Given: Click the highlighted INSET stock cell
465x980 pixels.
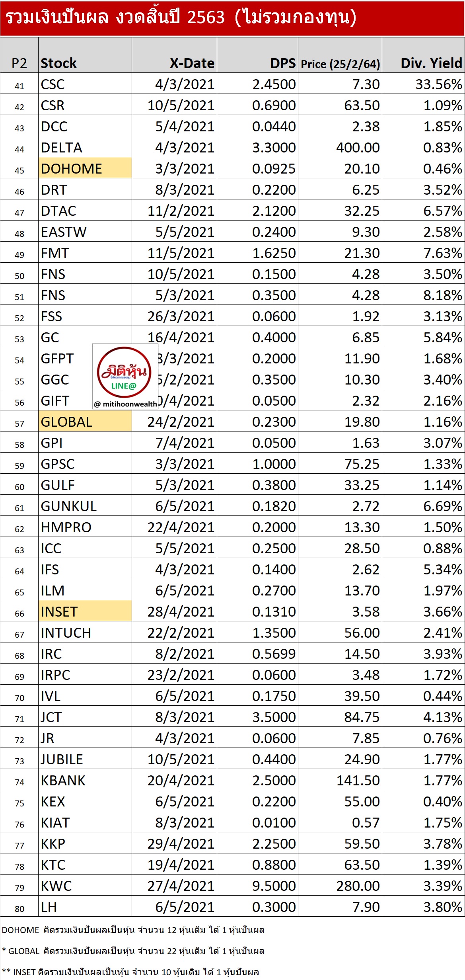Looking at the screenshot, I should [x=85, y=611].
